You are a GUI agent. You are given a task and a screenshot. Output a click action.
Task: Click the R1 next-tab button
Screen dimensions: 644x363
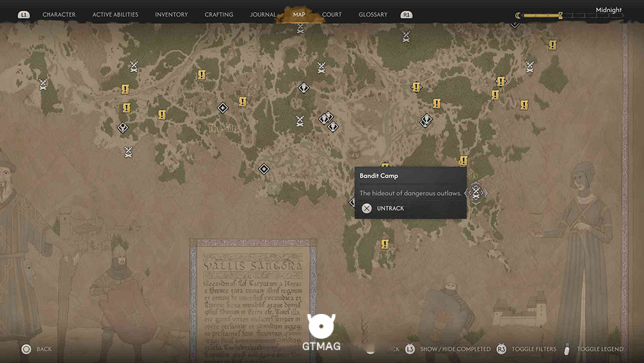[406, 15]
